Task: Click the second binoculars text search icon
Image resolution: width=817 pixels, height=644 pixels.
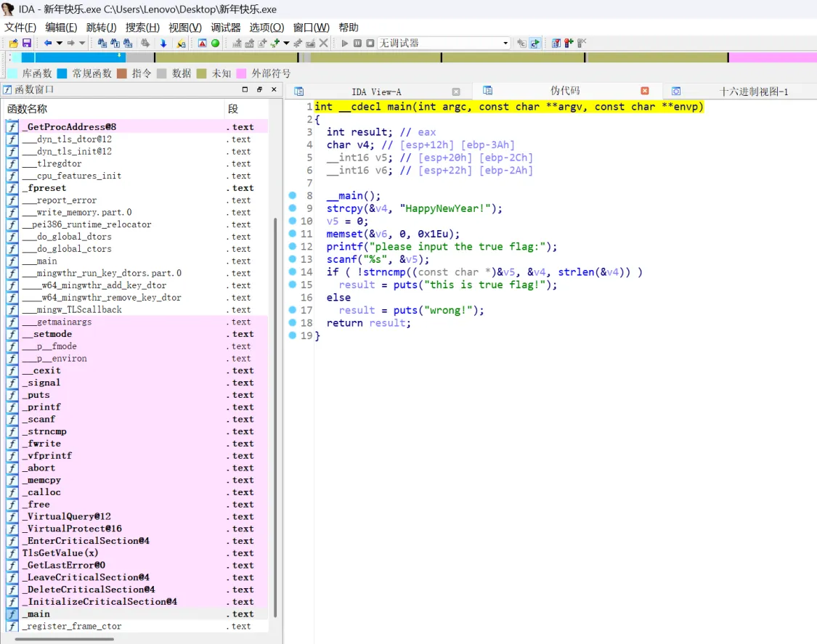Action: [115, 44]
